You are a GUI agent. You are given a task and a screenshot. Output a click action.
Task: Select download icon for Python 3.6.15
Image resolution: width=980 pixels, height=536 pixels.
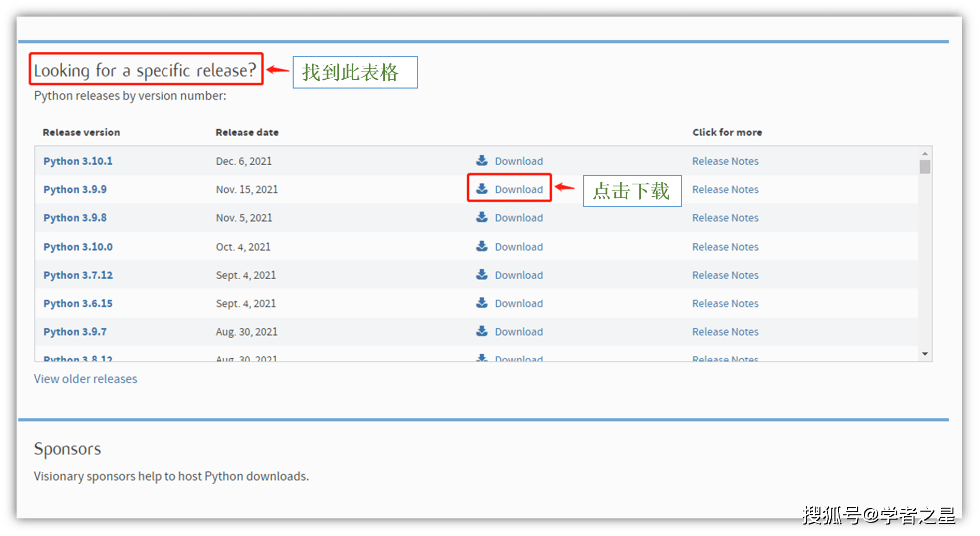(x=482, y=303)
